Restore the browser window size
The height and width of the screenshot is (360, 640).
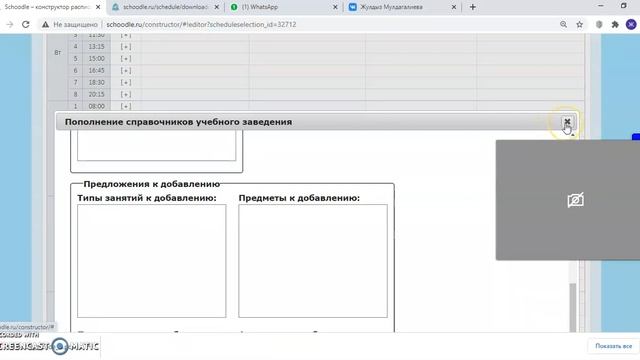[x=623, y=6]
